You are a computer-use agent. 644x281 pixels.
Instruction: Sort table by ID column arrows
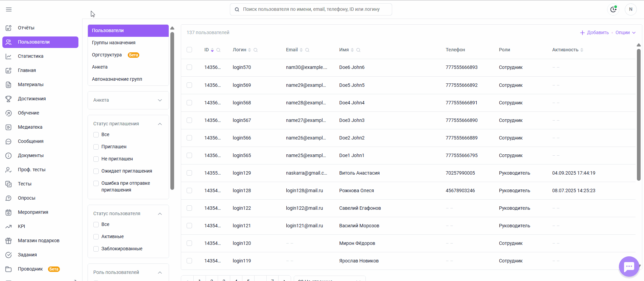click(212, 50)
